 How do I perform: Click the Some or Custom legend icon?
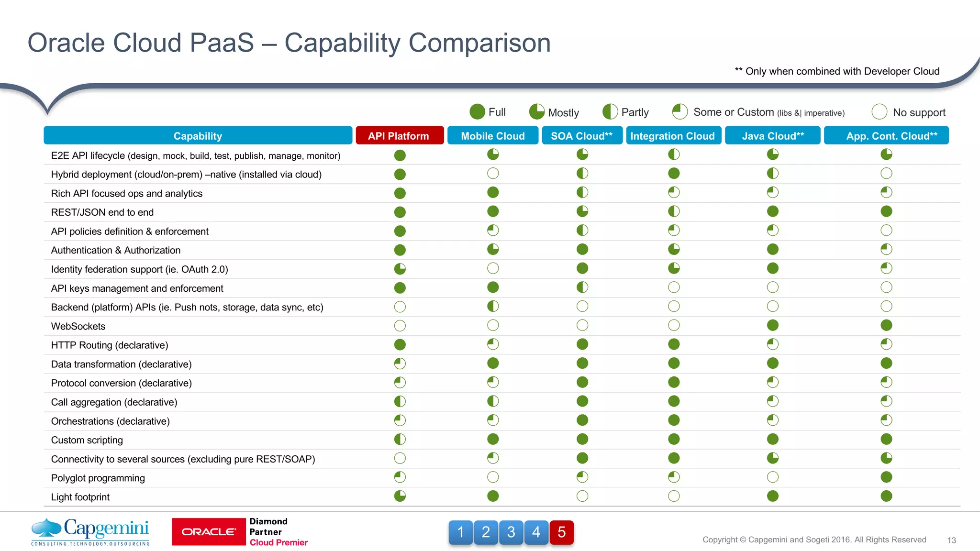(679, 112)
